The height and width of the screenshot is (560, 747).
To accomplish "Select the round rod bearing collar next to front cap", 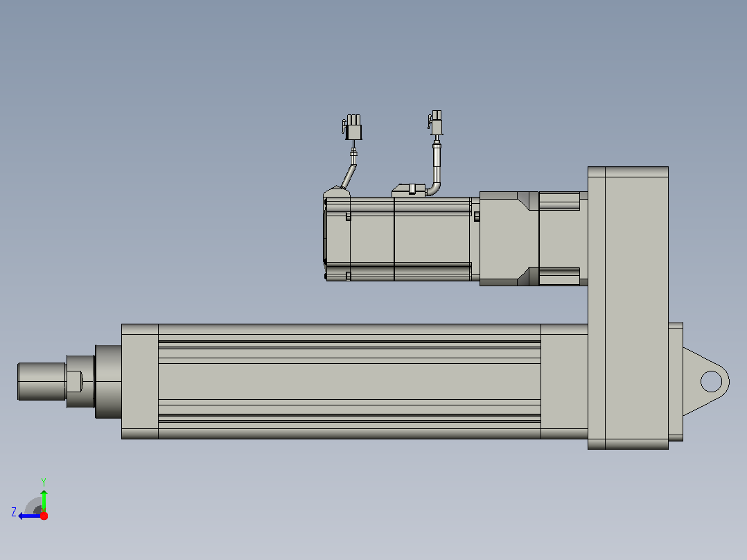I will tap(108, 382).
